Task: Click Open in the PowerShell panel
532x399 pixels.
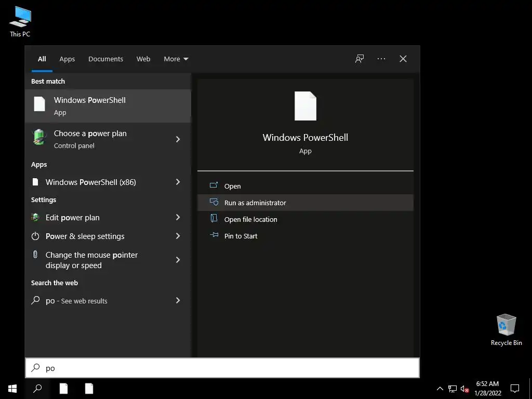Action: [x=305, y=186]
